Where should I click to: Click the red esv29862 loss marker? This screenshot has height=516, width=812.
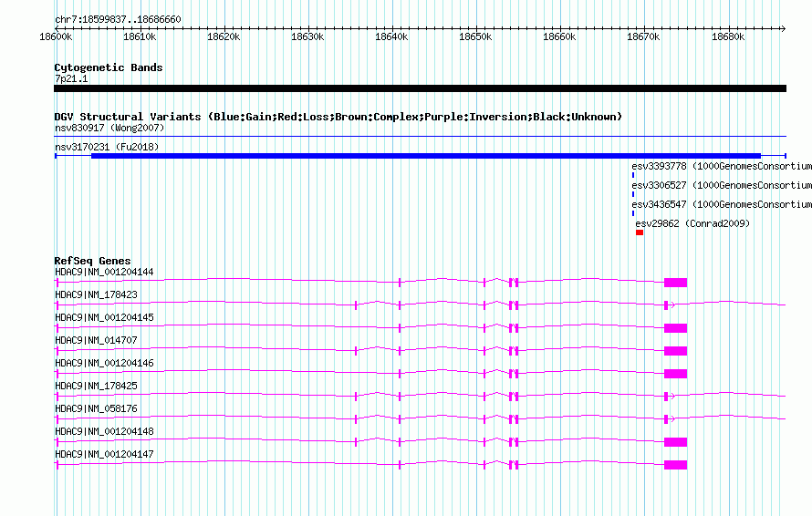click(640, 232)
